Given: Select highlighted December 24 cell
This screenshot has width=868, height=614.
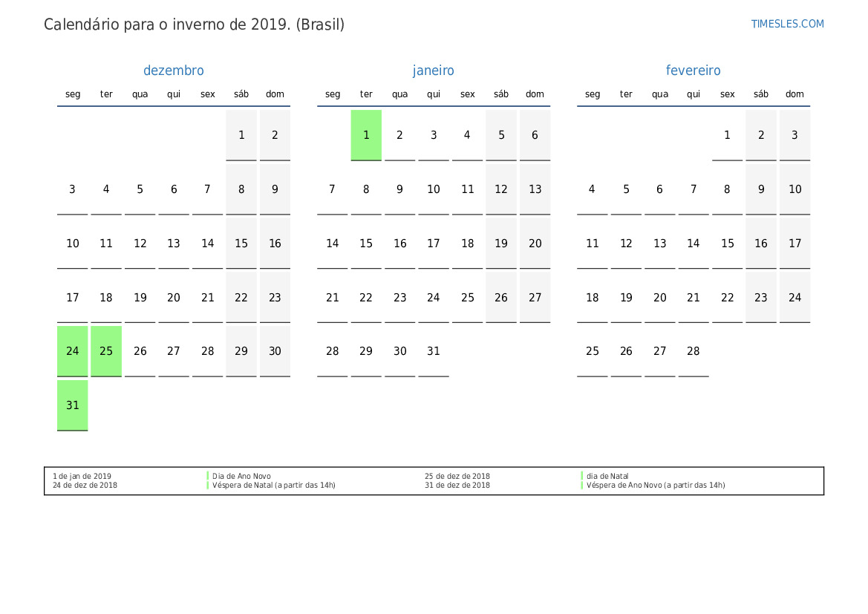Looking at the screenshot, I should pos(73,351).
